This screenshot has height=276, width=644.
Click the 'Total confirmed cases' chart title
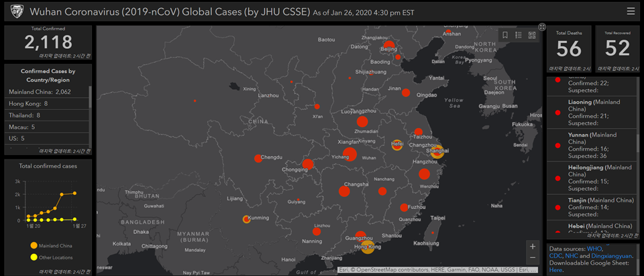coord(48,166)
